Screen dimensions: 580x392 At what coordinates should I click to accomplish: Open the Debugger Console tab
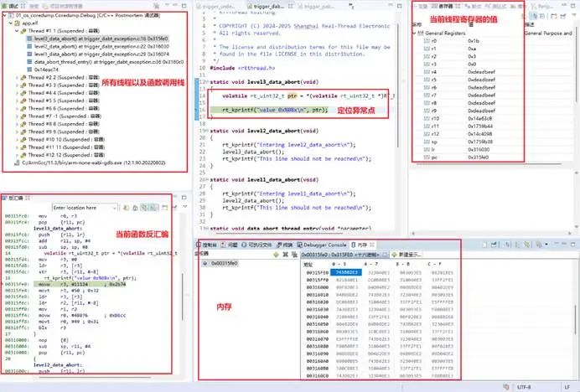322,245
